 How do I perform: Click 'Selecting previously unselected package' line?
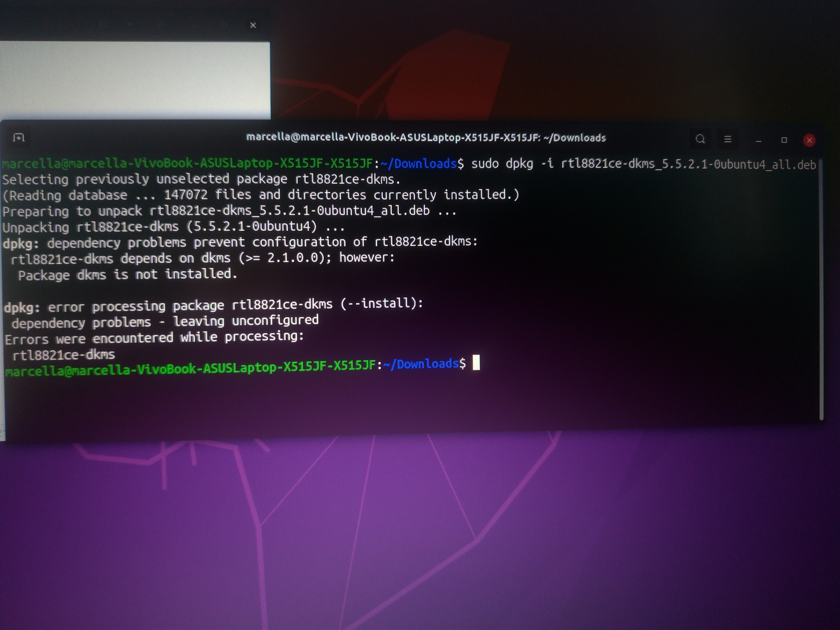[x=201, y=179]
